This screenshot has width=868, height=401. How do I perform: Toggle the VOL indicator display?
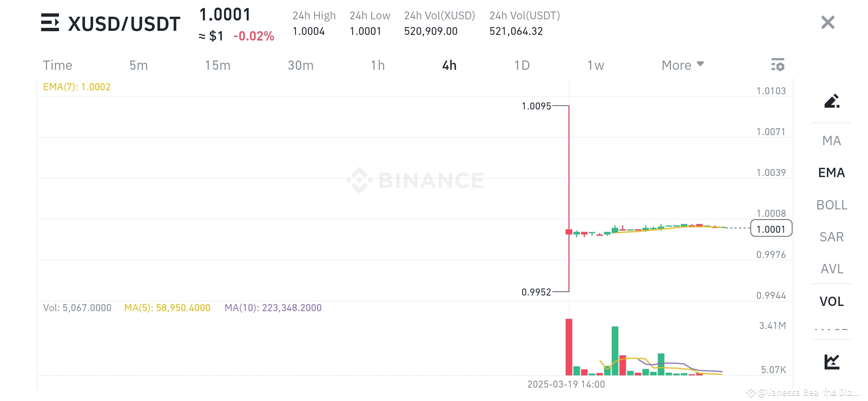(831, 301)
